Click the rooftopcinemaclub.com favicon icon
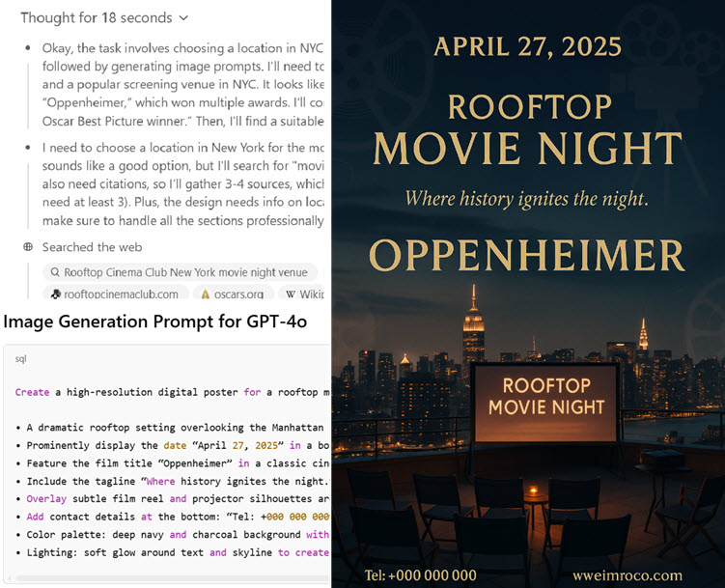Screen dimensions: 725x588 56,294
